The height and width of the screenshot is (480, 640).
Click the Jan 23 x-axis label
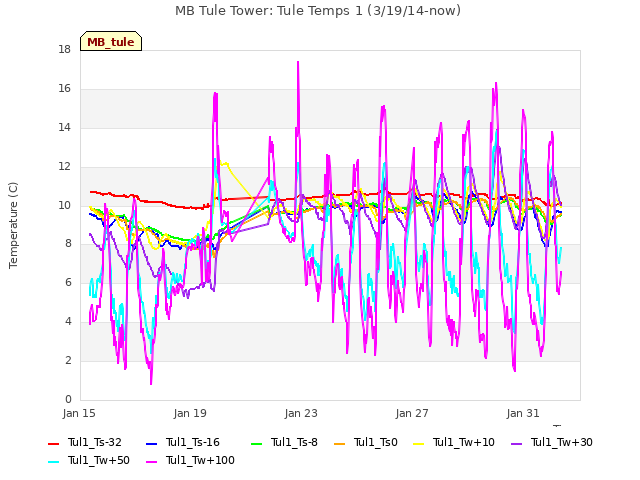[x=301, y=413]
